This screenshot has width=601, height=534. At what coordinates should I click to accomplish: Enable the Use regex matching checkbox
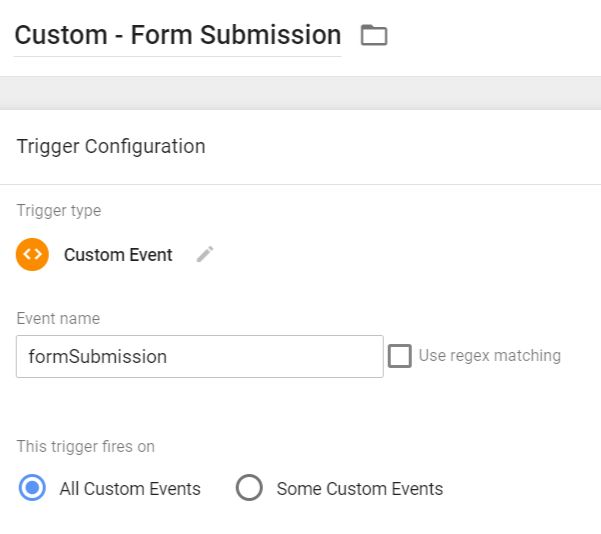(x=399, y=356)
